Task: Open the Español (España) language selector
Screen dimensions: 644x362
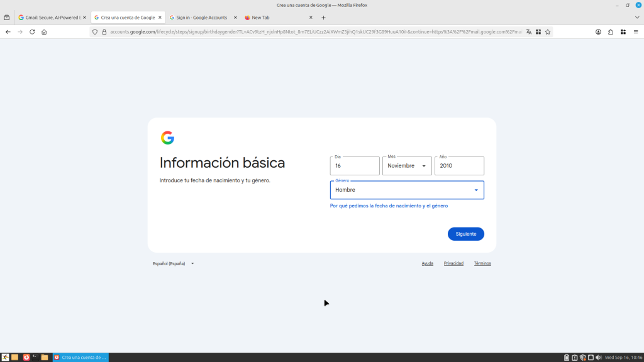Action: 174,263
